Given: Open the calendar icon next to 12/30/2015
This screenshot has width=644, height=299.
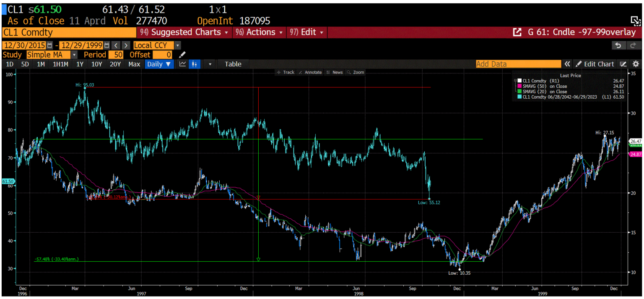Looking at the screenshot, I should point(49,45).
